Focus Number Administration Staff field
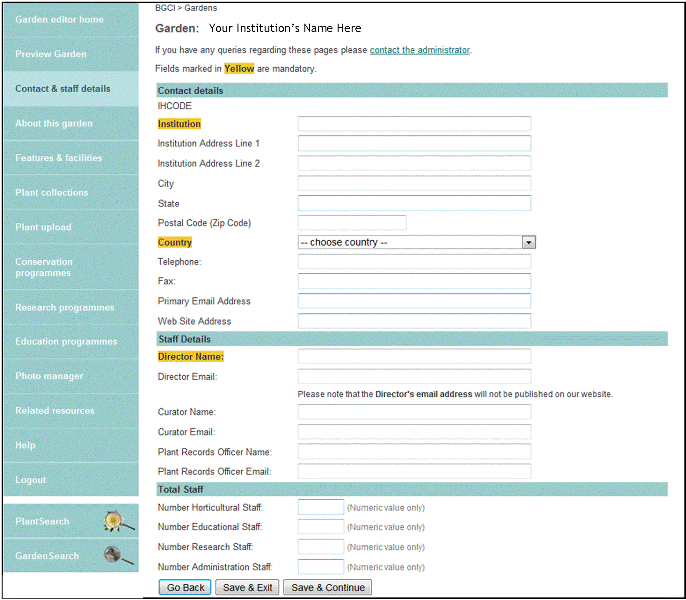Viewport: 686px width, 600px height. click(321, 567)
